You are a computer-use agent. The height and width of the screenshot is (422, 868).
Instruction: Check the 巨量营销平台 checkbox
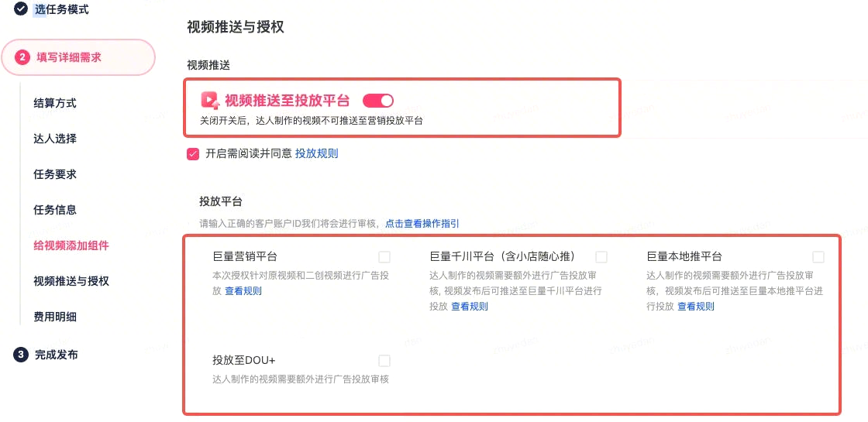(x=384, y=257)
